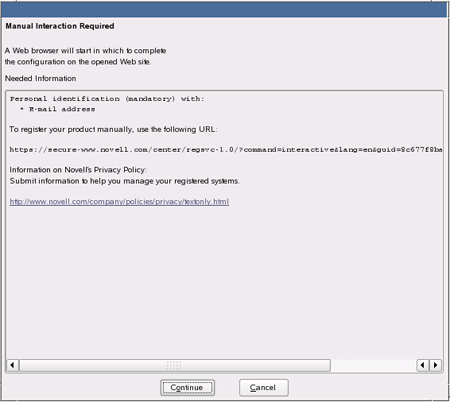The height and width of the screenshot is (402, 450).
Task: Click 'Personal identification (mandatory) with:' line
Action: [107, 99]
